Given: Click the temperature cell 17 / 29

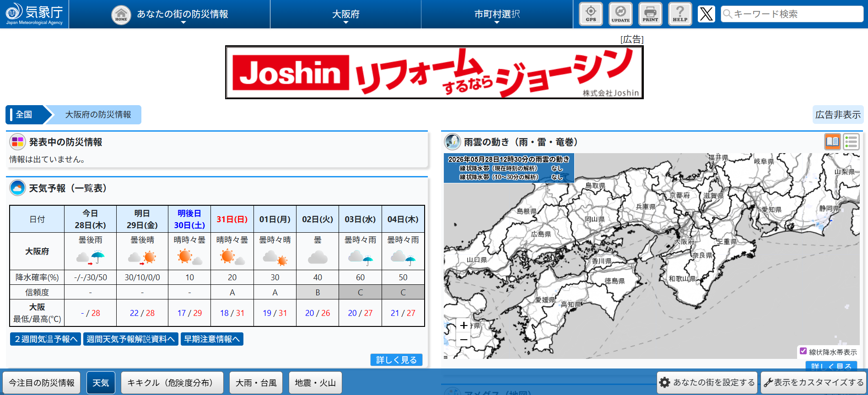Looking at the screenshot, I should (189, 313).
